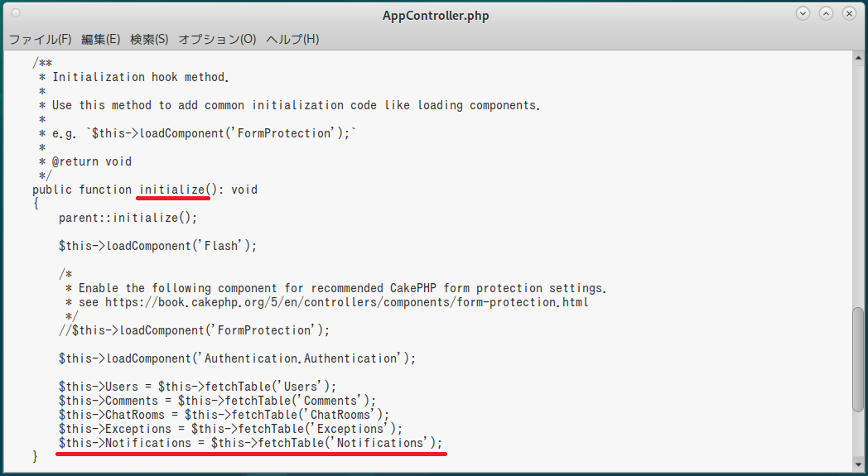
Task: Open the 編集(E) menu
Action: tap(100, 39)
